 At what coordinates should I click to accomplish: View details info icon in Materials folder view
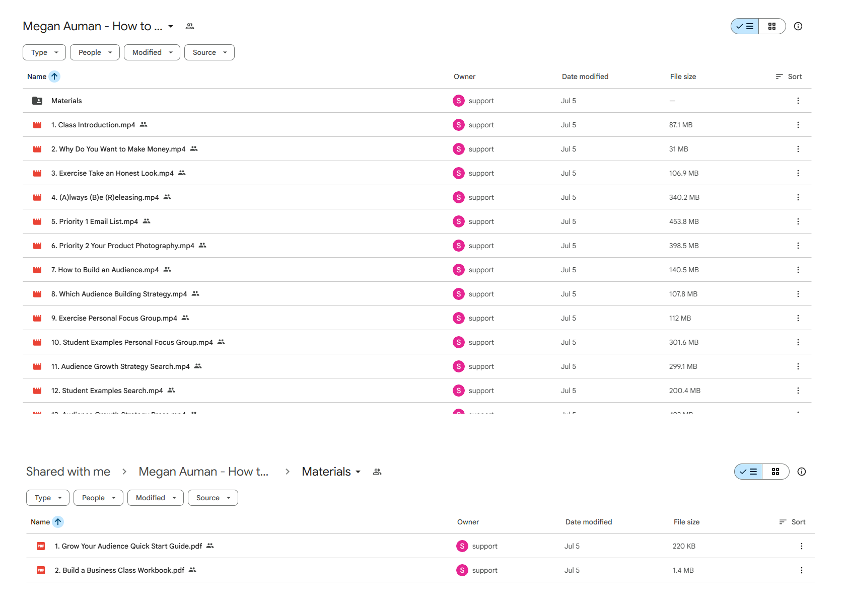tap(801, 472)
